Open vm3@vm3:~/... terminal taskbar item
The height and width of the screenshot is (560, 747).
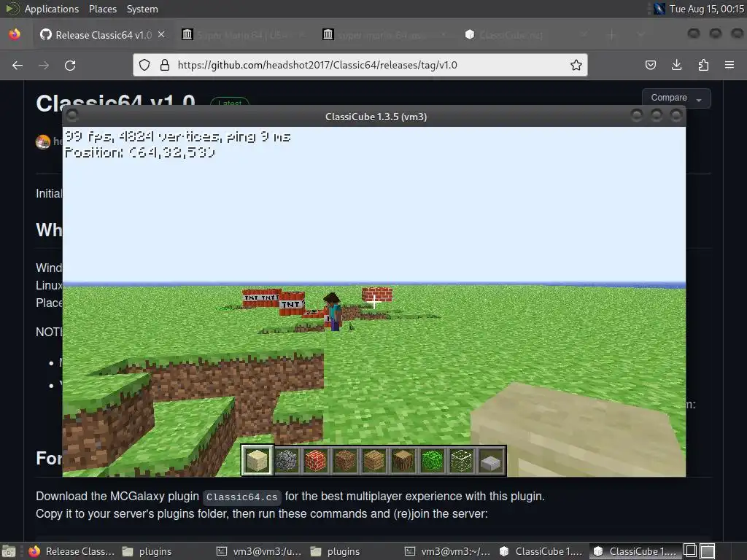coord(448,551)
